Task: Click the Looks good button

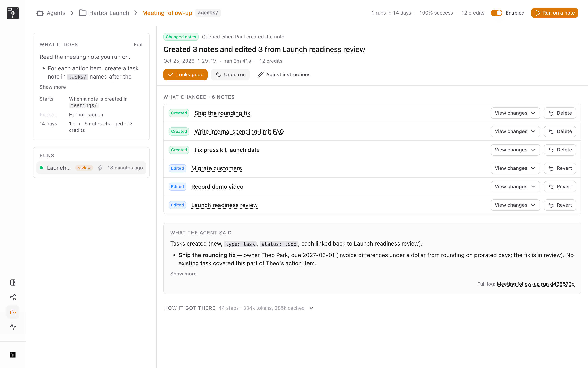Action: 185,74
